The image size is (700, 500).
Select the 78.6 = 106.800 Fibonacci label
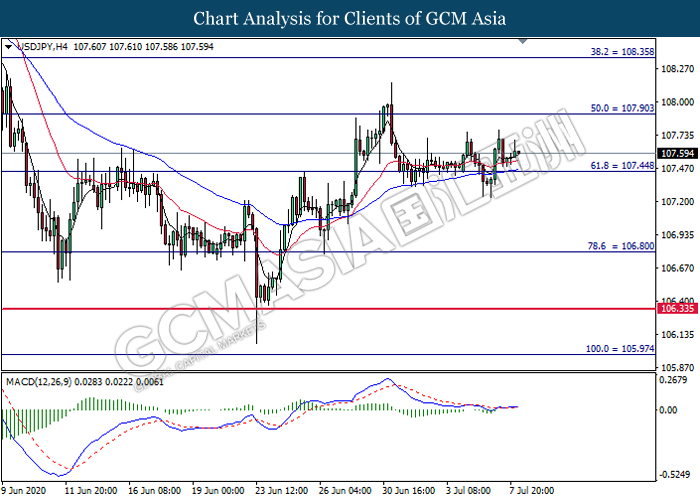(x=621, y=246)
